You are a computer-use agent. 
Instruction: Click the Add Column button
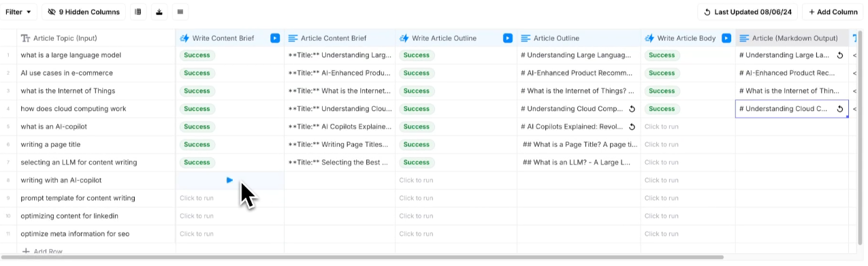(x=833, y=12)
